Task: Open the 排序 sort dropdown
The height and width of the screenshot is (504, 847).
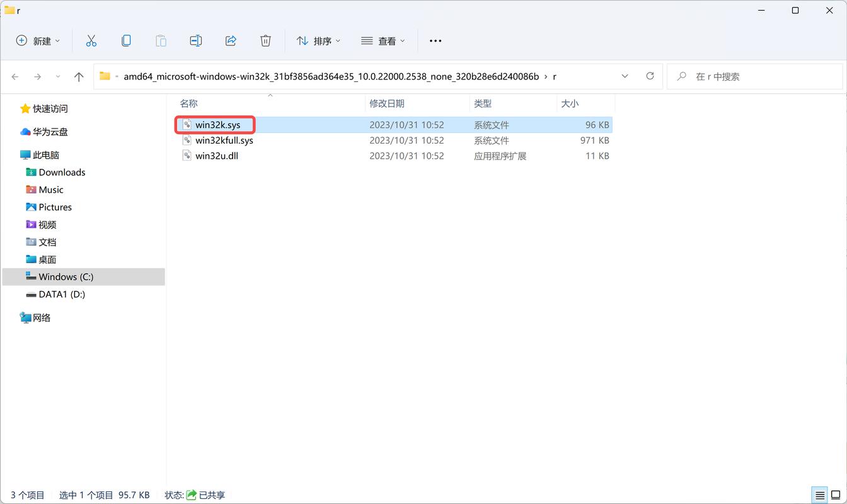Action: [x=319, y=40]
